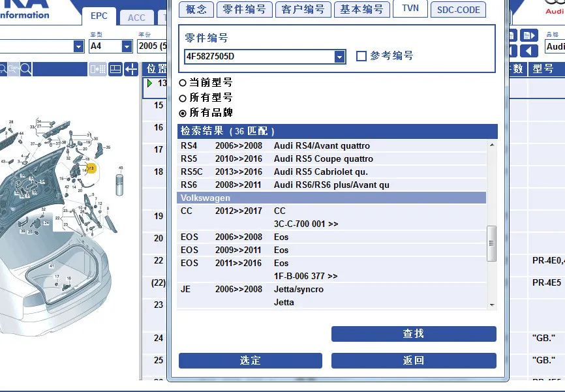This screenshot has width=565, height=392.
Task: Select result row EOS 2006>>2008
Action: point(331,237)
